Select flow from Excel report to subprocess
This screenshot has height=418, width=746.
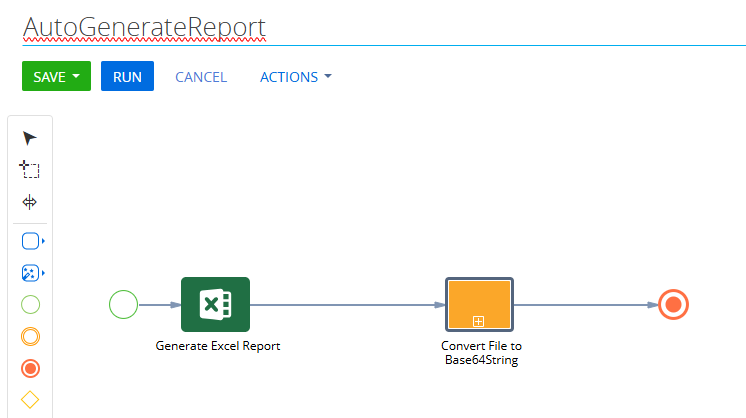[347, 305]
